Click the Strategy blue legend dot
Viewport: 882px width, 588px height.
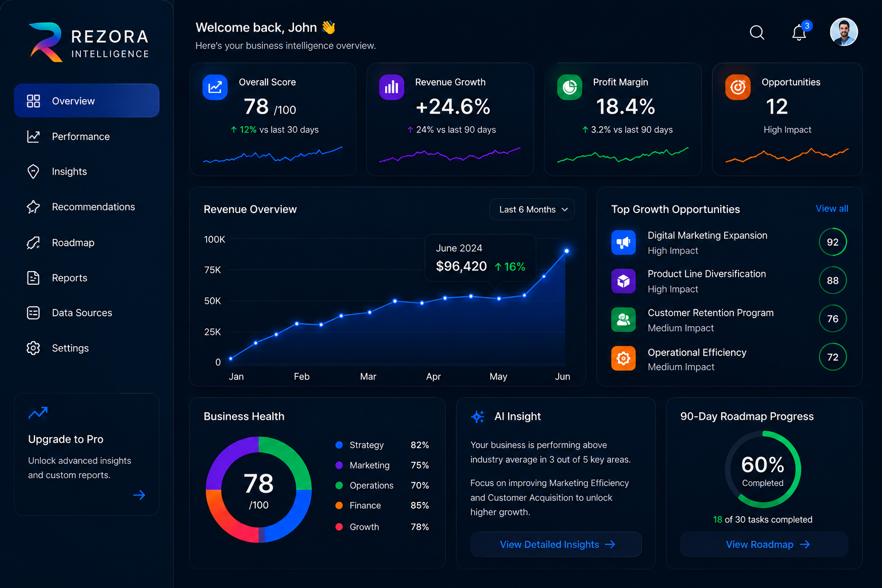(339, 445)
